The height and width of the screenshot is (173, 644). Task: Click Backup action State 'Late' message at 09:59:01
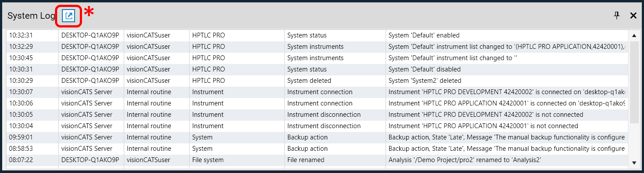[x=507, y=137]
